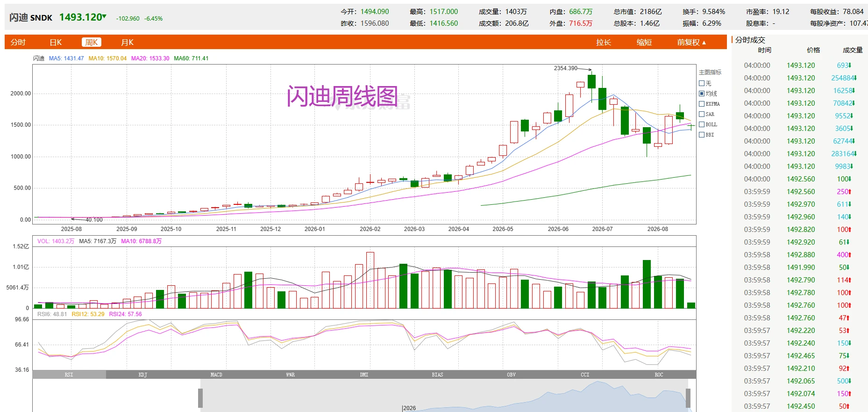Click the RSI6: 48.81 legend label
Viewport: 868px width, 412px height.
(x=52, y=314)
